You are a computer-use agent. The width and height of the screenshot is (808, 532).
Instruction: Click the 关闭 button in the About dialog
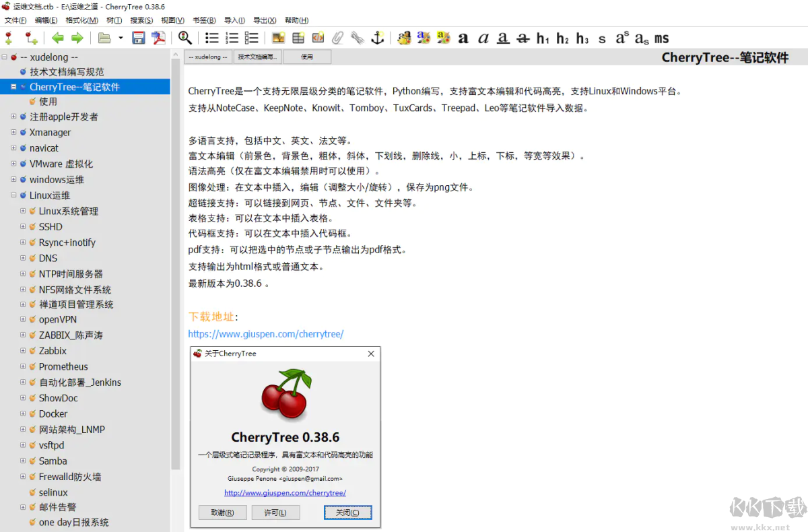click(x=347, y=512)
